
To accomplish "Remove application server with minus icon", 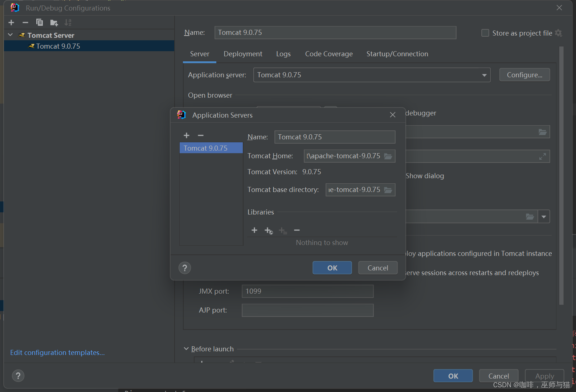I will click(x=201, y=135).
